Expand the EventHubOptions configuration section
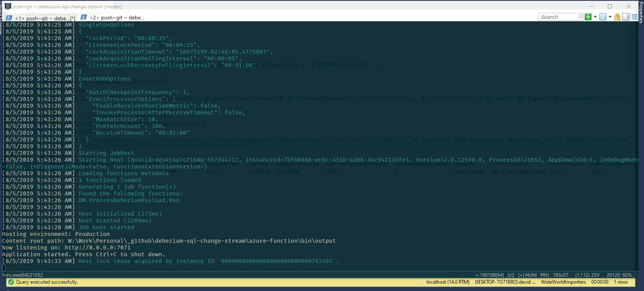644x291 pixels. coord(104,79)
